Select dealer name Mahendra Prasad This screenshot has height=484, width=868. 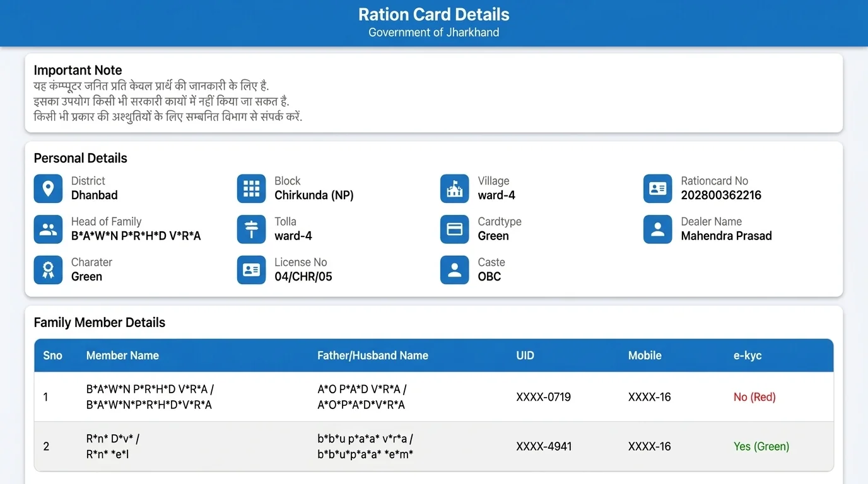click(726, 236)
